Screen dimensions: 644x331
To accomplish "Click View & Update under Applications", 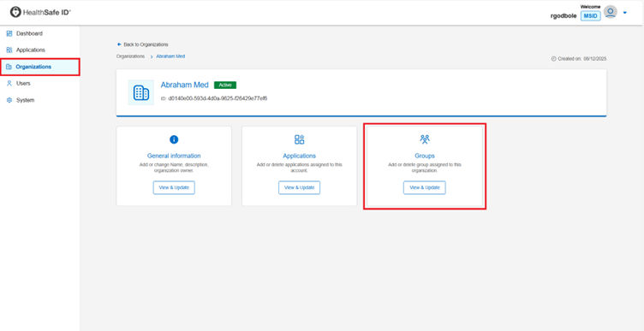I will 300,187.
